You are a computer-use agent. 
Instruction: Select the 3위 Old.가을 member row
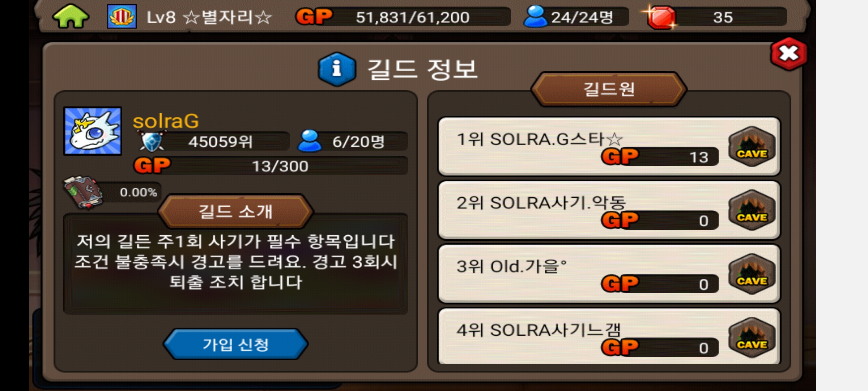[609, 274]
